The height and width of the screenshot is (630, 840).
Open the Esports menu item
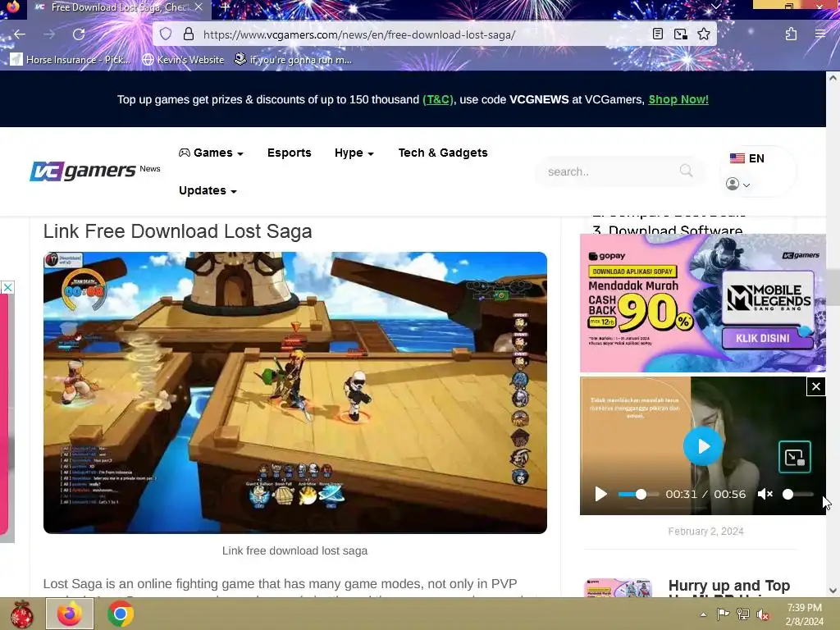(290, 153)
